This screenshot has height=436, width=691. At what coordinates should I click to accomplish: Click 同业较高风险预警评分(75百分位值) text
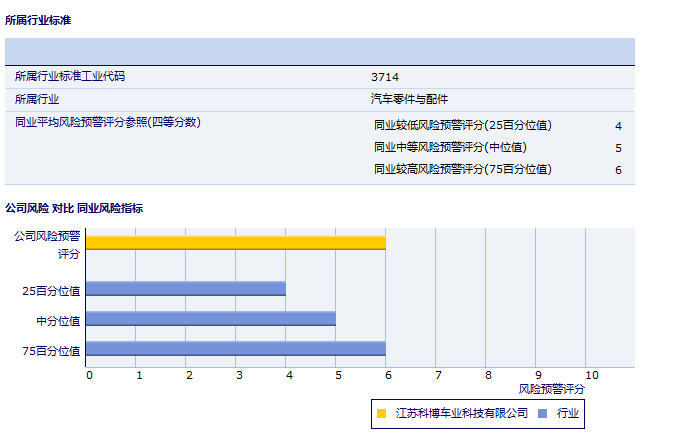click(463, 169)
